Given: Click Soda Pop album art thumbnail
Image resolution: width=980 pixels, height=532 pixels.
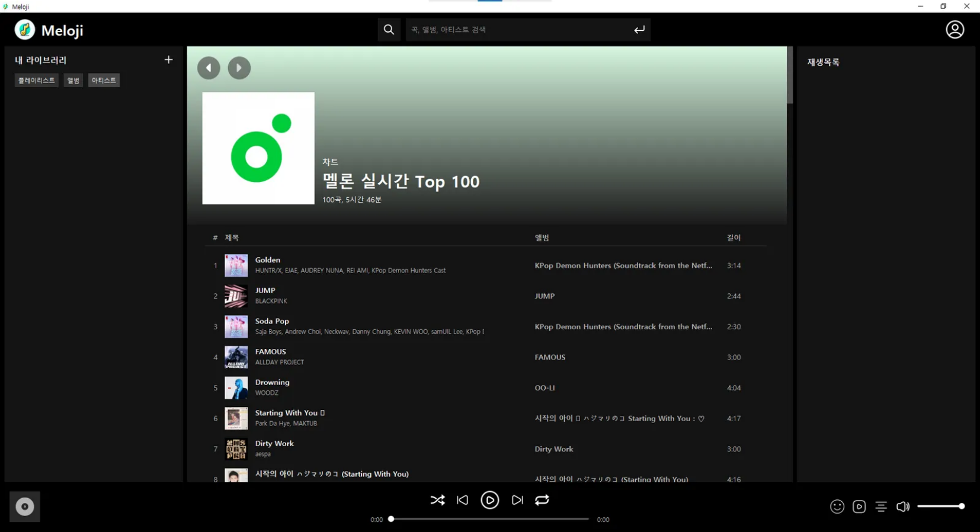Looking at the screenshot, I should 236,326.
